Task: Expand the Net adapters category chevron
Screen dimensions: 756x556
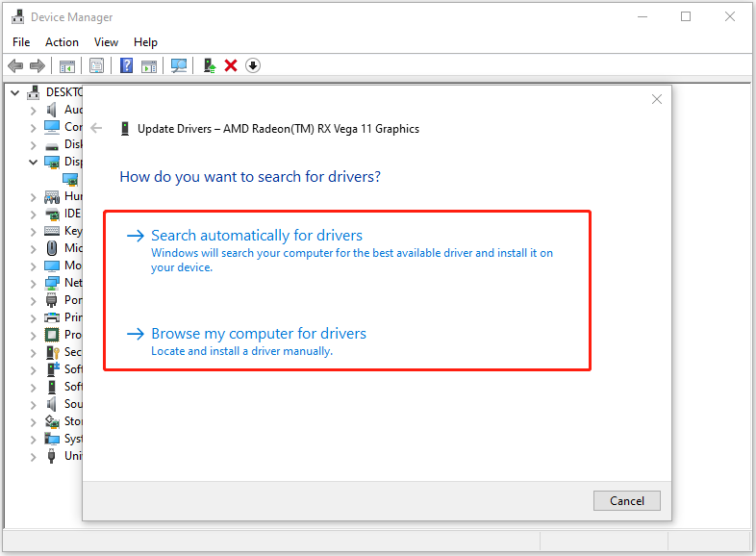Action: pyautogui.click(x=33, y=284)
